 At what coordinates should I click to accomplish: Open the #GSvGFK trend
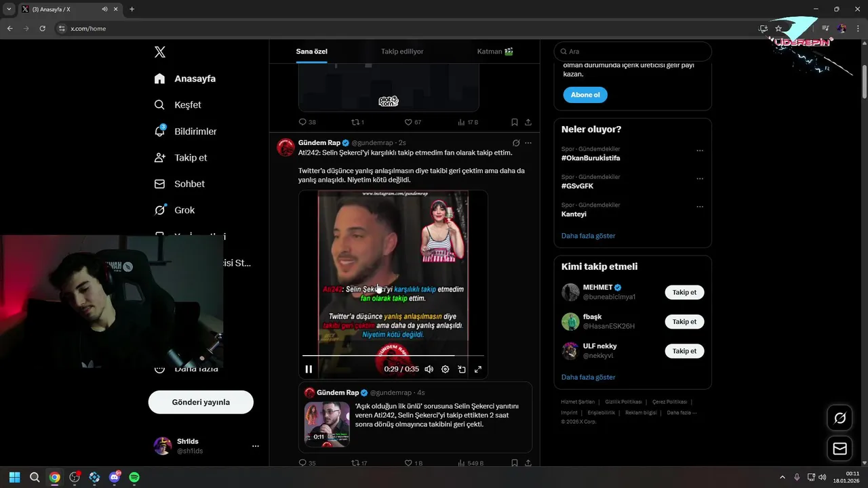point(577,186)
